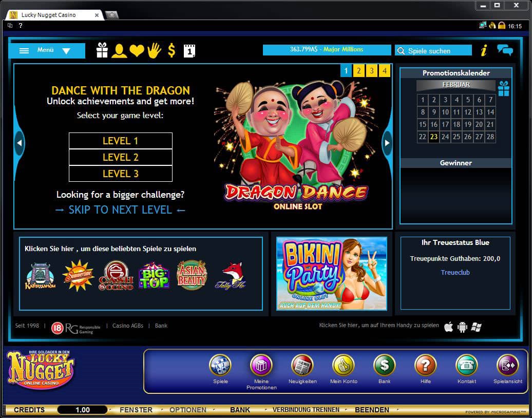Click SKIP TO NEXT LEVEL link
The width and height of the screenshot is (532, 418).
(120, 210)
